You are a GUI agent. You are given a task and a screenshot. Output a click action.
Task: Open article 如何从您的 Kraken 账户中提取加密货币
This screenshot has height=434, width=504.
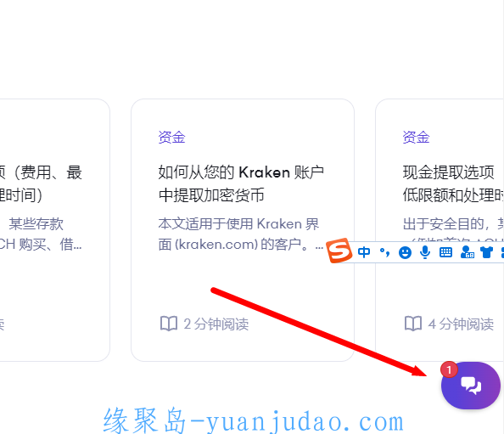(x=241, y=183)
